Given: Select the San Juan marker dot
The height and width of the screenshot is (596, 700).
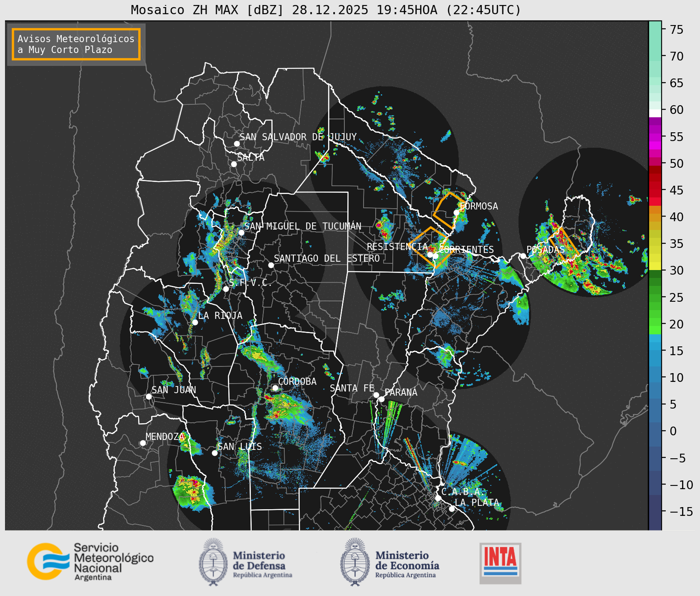Looking at the screenshot, I should click(x=149, y=396).
